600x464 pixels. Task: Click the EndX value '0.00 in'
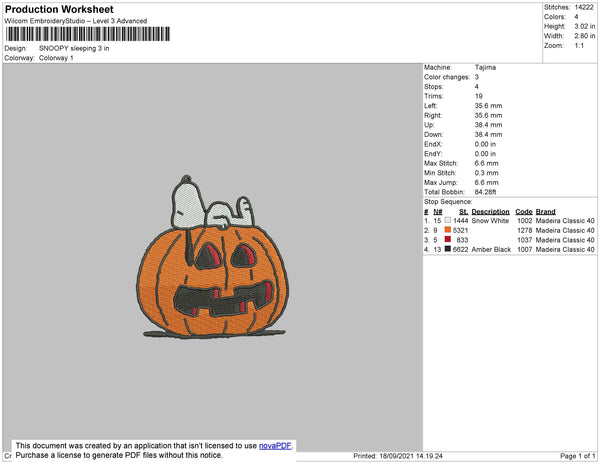(485, 144)
